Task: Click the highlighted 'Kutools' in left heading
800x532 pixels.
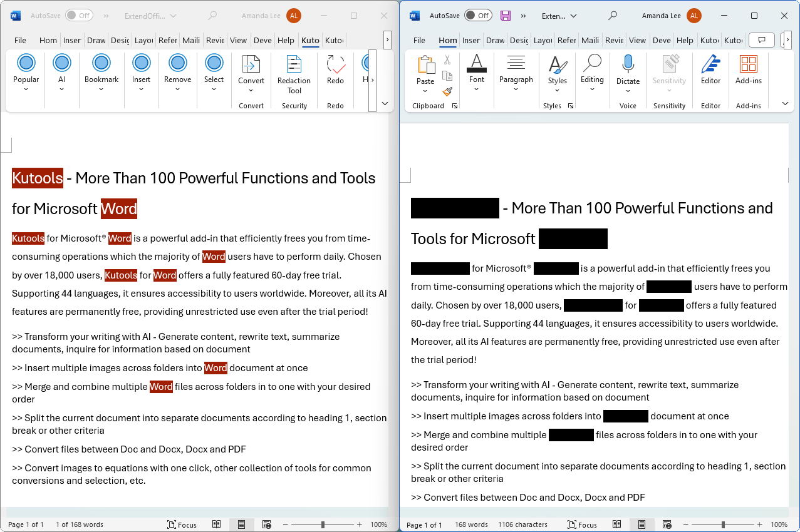Action: (38, 178)
